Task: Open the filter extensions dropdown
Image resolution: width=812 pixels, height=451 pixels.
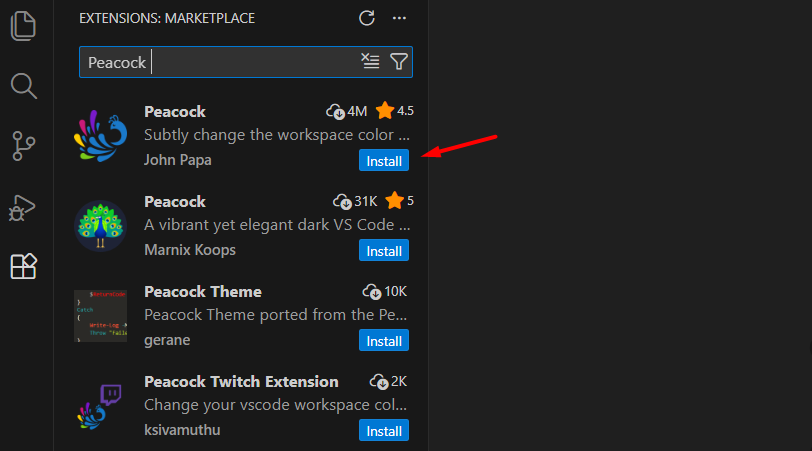Action: click(398, 62)
